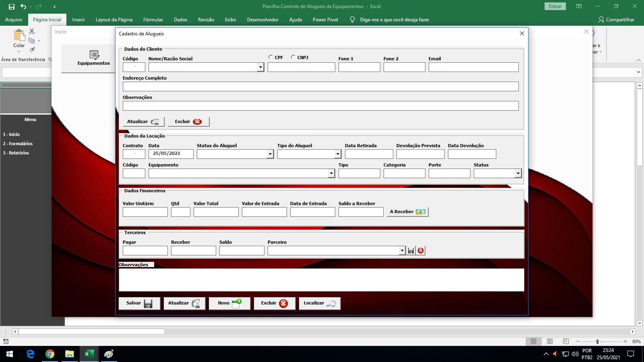Expand the Nome/Razão Social dropdown
Viewport: 644px width, 362px height.
point(260,68)
